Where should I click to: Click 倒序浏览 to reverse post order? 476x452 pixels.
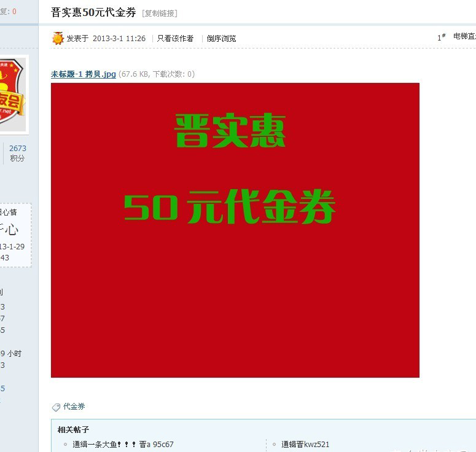click(221, 39)
